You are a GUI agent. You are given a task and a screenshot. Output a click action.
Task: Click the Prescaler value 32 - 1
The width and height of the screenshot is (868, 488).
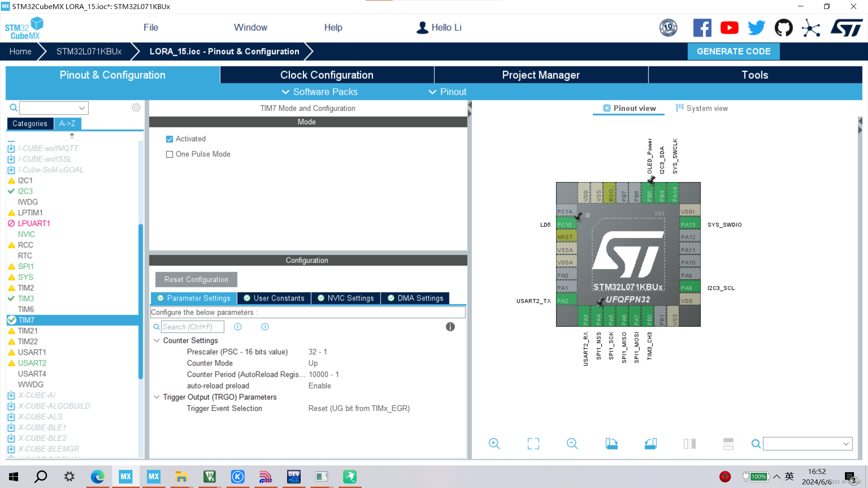click(x=318, y=352)
